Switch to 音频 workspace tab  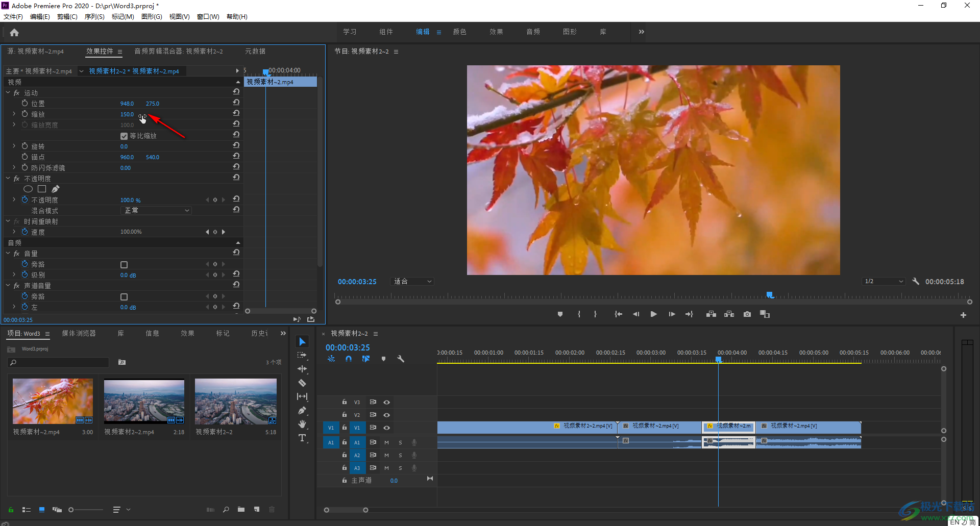pos(533,32)
